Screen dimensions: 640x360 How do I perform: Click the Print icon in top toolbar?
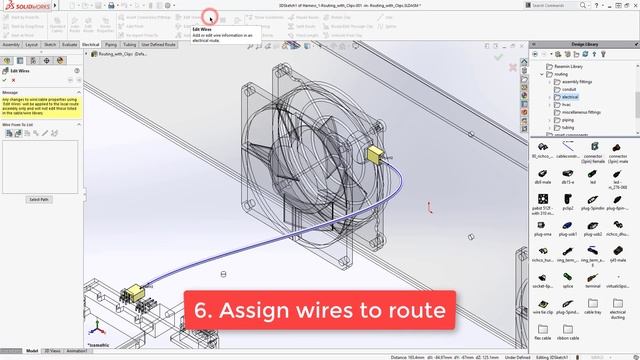pyautogui.click(x=111, y=6)
